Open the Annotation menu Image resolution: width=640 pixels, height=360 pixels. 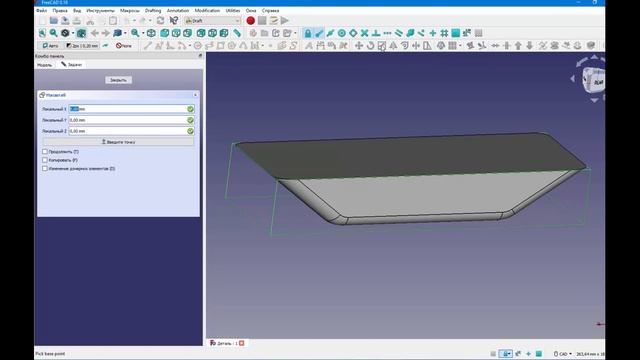(x=178, y=11)
